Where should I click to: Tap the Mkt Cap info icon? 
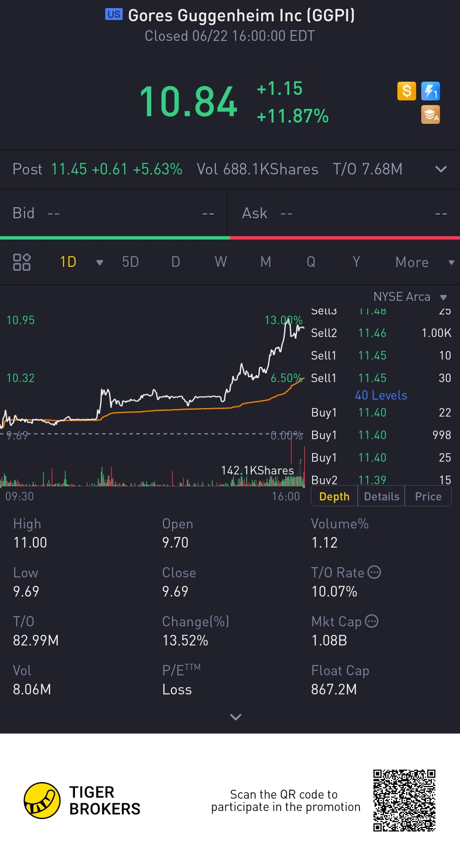pos(371,621)
